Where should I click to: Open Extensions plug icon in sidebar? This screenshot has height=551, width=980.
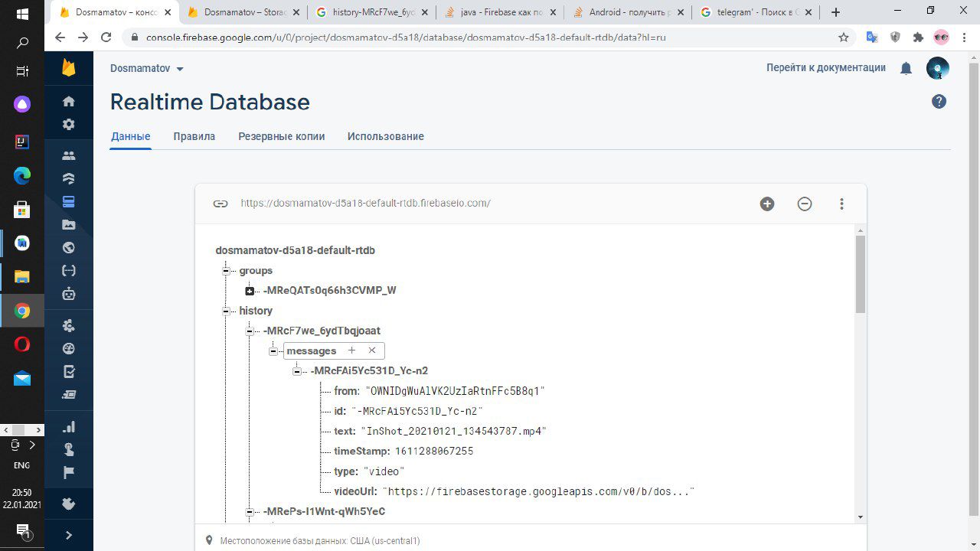pyautogui.click(x=69, y=504)
